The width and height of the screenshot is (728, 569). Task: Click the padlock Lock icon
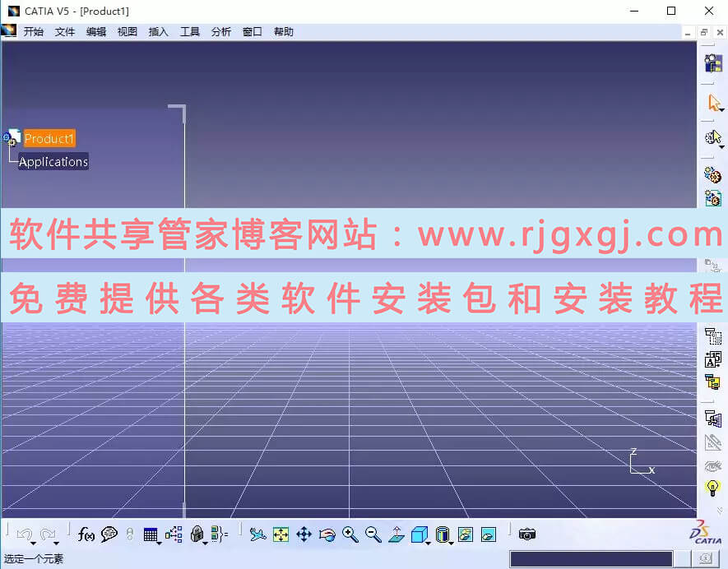point(197,534)
